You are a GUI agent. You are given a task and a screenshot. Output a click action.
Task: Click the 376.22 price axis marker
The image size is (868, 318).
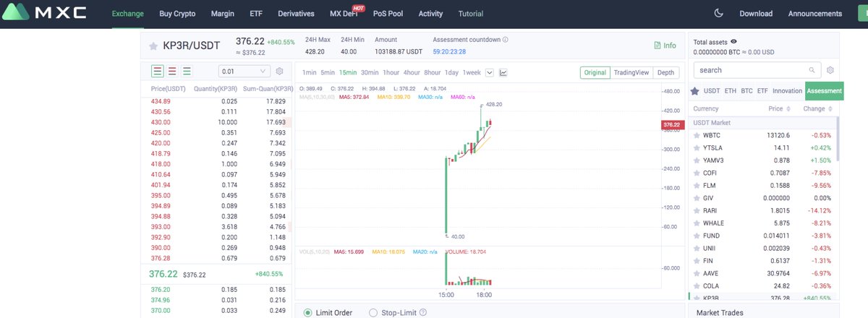672,125
